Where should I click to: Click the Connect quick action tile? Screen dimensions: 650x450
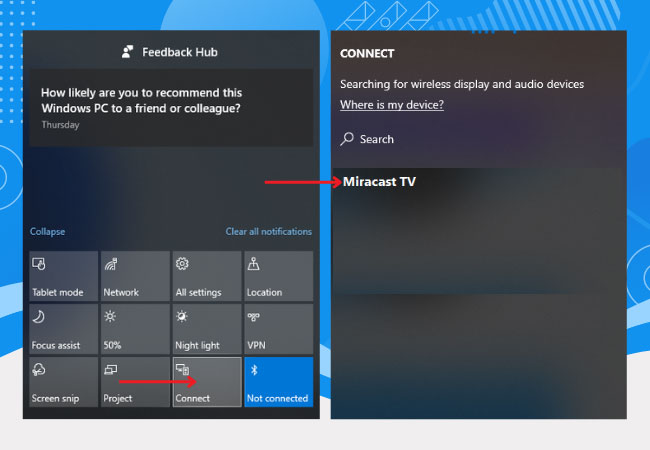pos(207,382)
